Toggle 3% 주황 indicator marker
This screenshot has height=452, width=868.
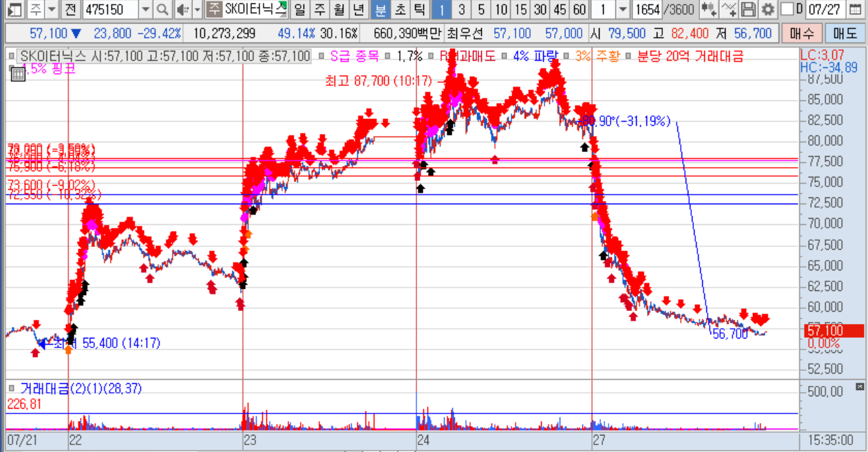(x=568, y=56)
